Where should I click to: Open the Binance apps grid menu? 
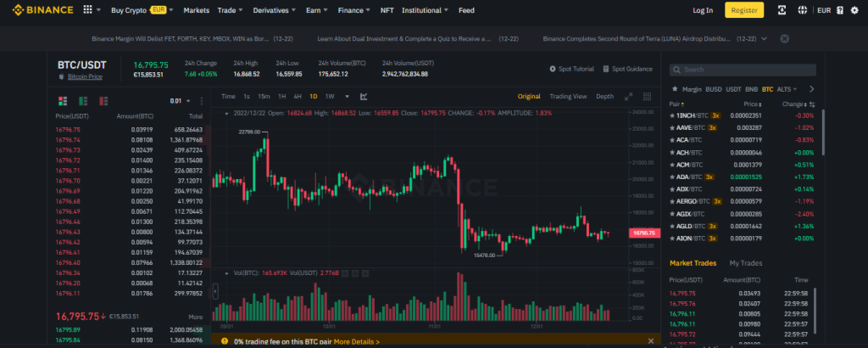click(x=89, y=10)
